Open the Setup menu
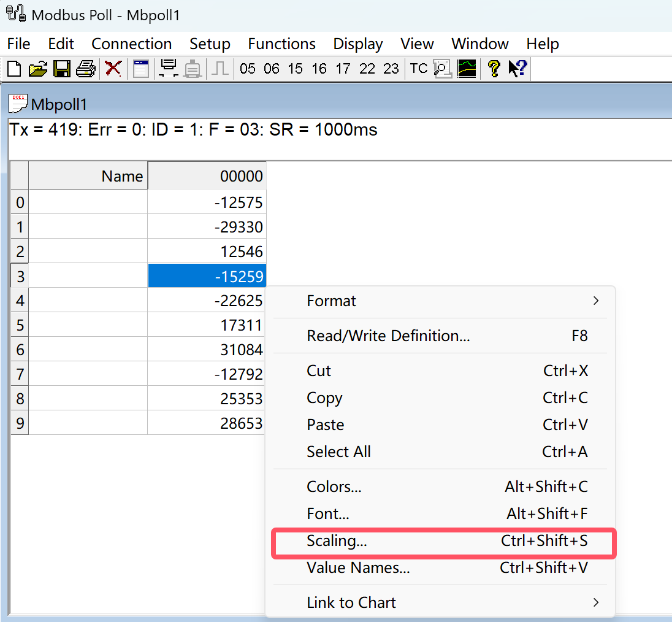The width and height of the screenshot is (672, 622). coord(210,44)
